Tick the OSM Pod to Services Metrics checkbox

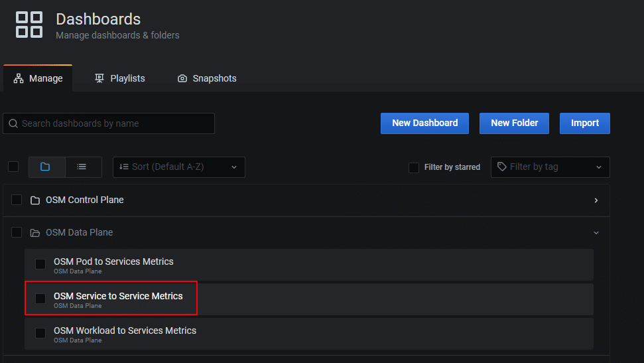(40, 264)
